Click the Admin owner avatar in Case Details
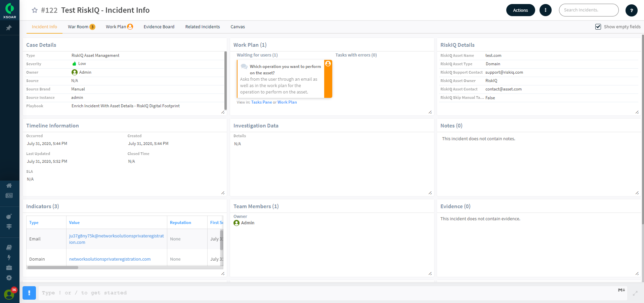This screenshot has width=644, height=303. click(75, 72)
